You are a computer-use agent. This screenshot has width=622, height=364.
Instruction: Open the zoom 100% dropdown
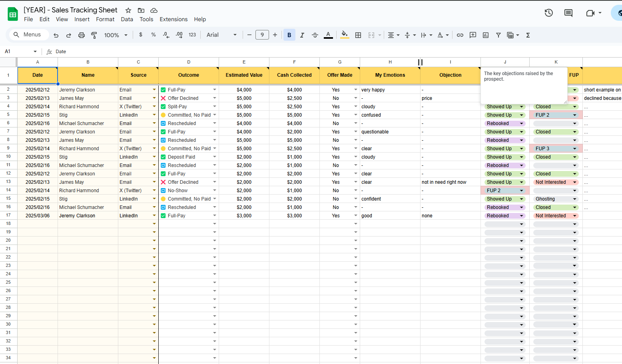(116, 35)
